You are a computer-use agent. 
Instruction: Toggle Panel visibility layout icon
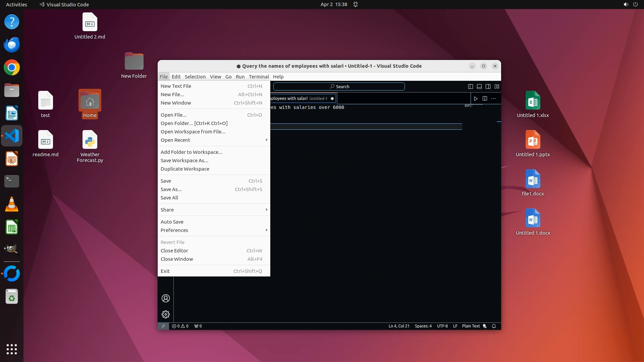[479, 86]
